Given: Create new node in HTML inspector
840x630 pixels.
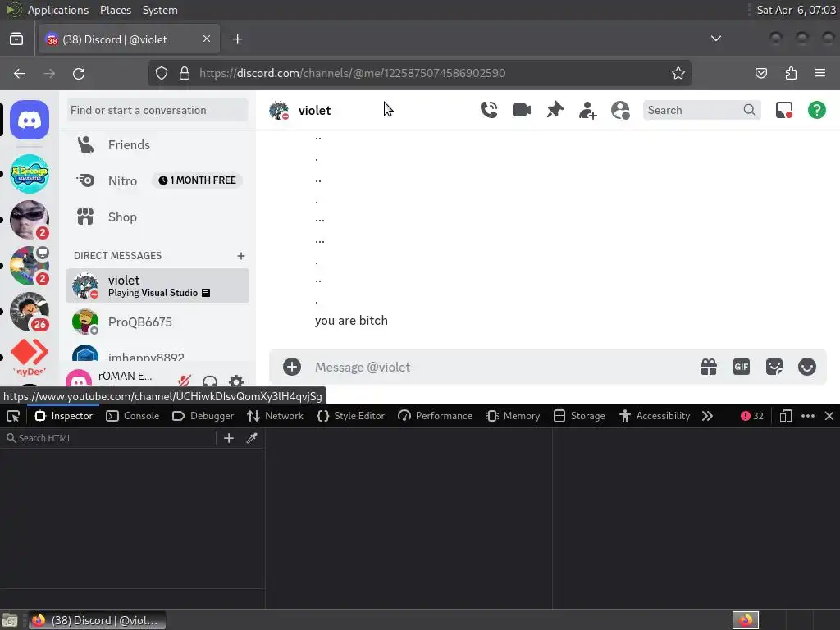Looking at the screenshot, I should point(229,438).
